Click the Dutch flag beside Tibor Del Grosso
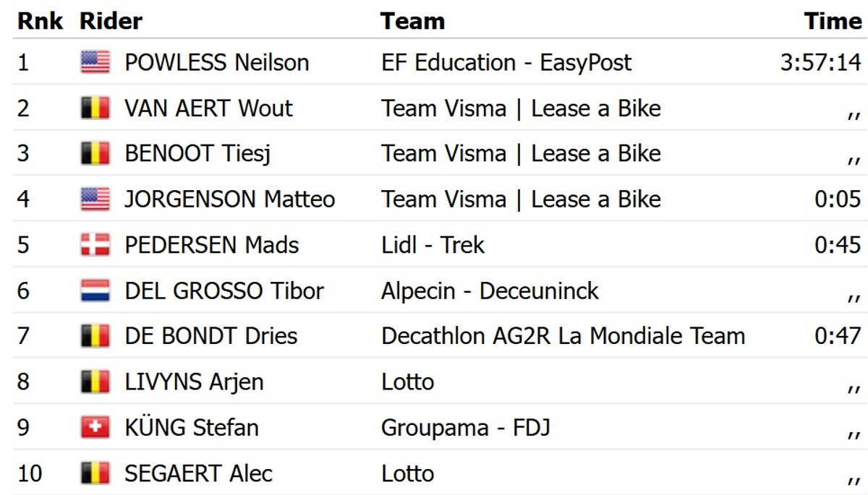 click(x=95, y=290)
